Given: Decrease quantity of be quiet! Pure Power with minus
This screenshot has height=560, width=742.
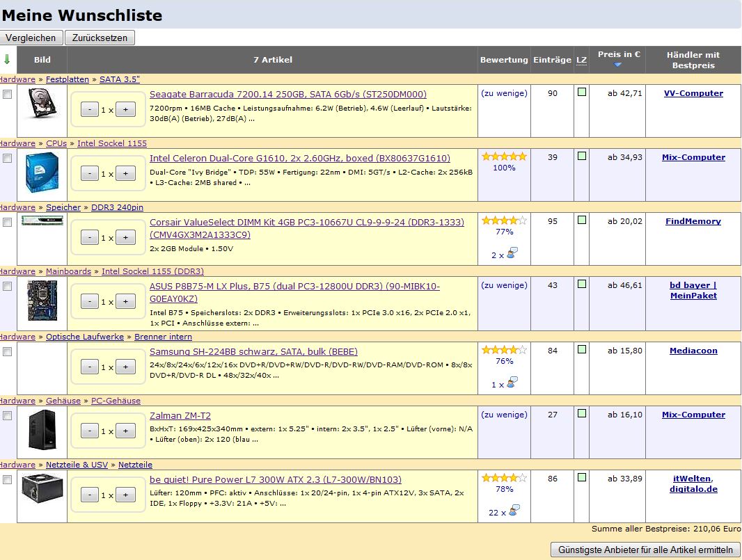Looking at the screenshot, I should pos(89,495).
